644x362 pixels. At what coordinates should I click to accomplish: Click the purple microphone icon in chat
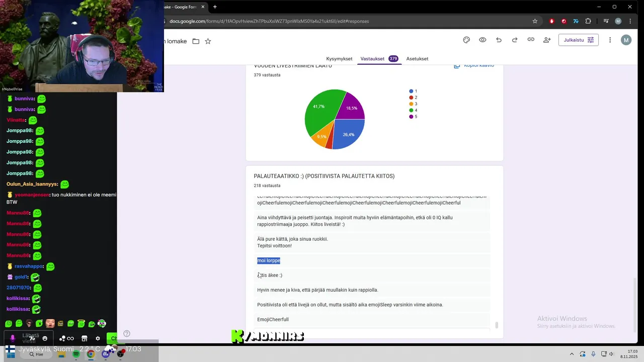tap(13, 338)
